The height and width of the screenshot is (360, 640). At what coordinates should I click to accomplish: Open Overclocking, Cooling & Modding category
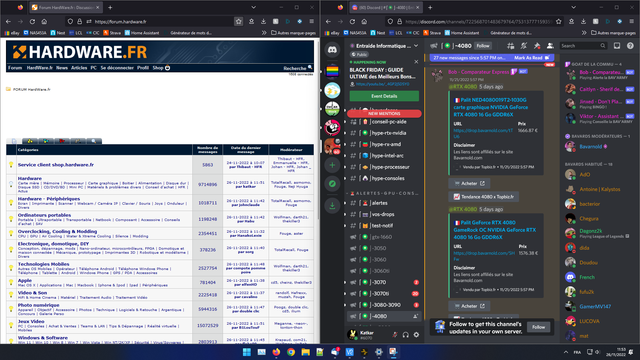click(x=57, y=231)
